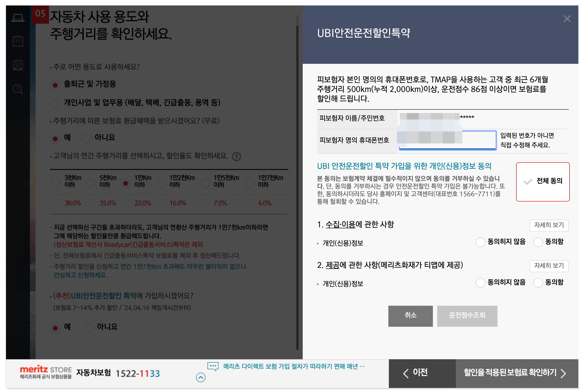The height and width of the screenshot is (392, 581).
Task: Click the magnifier question icon in the sidebar
Action: pyautogui.click(x=18, y=89)
